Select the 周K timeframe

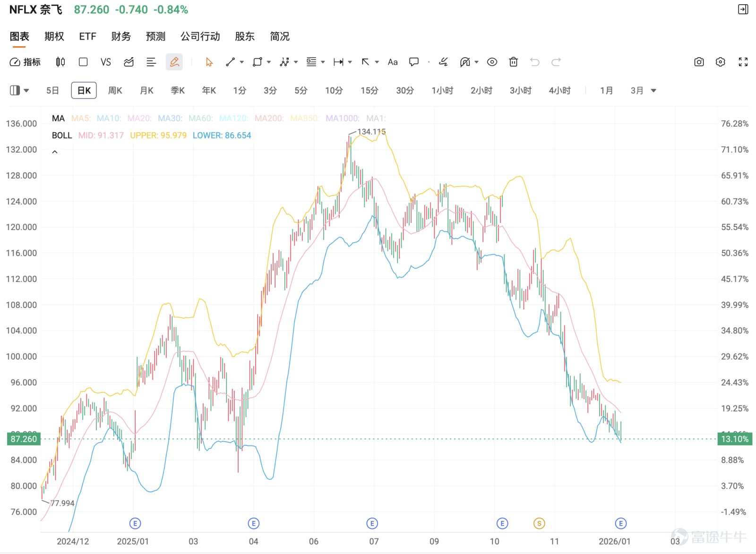click(115, 90)
